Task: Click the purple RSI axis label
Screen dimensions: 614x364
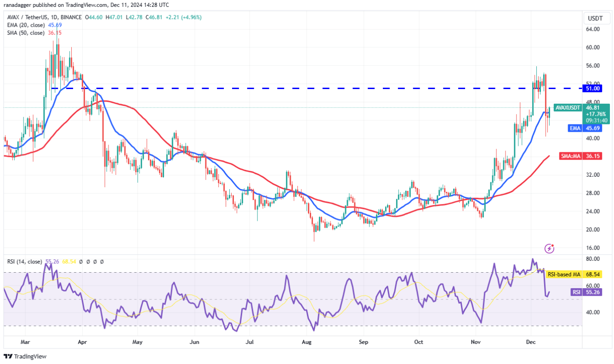Action: [577, 292]
